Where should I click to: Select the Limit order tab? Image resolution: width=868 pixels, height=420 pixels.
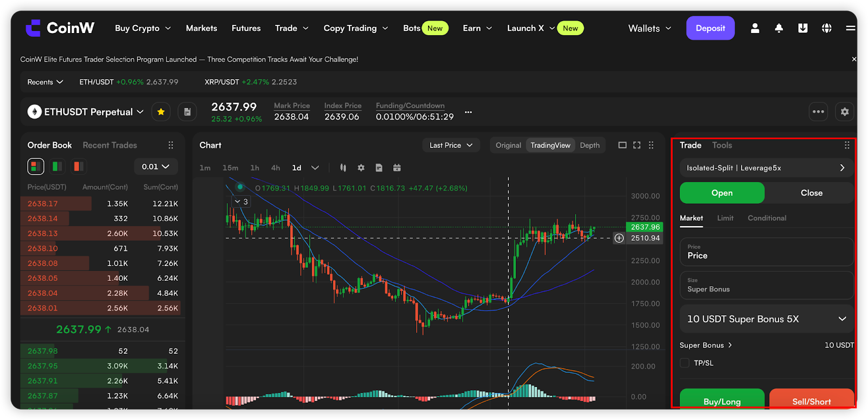725,218
